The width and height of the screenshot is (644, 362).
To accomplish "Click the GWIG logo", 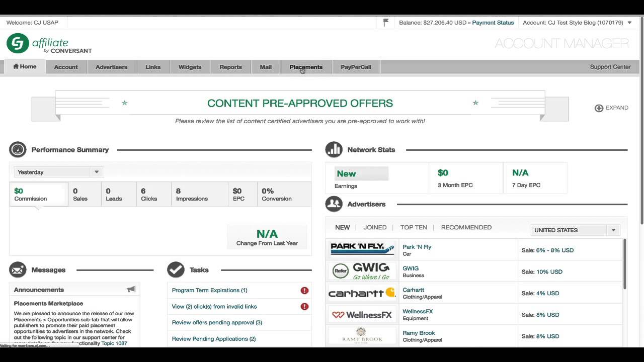I will [x=361, y=271].
